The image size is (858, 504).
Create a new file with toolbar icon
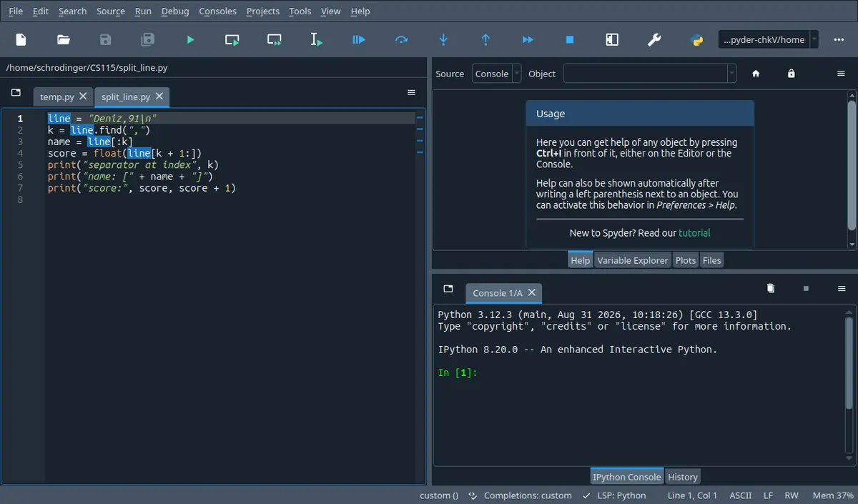pyautogui.click(x=21, y=40)
